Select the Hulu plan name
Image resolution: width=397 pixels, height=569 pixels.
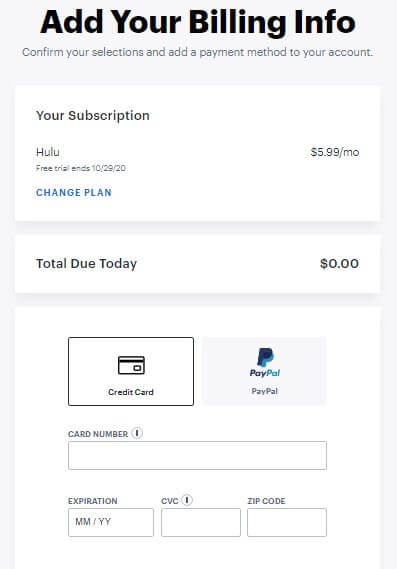tap(48, 152)
